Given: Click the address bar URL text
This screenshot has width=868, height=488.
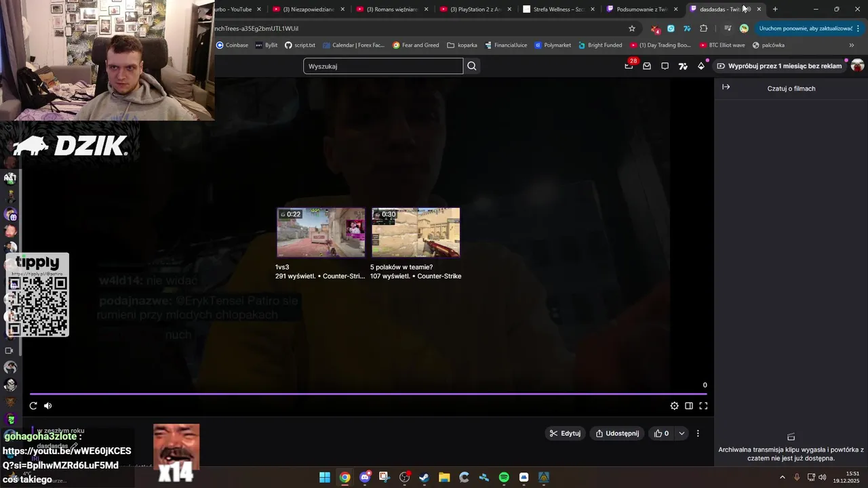Looking at the screenshot, I should pyautogui.click(x=256, y=28).
